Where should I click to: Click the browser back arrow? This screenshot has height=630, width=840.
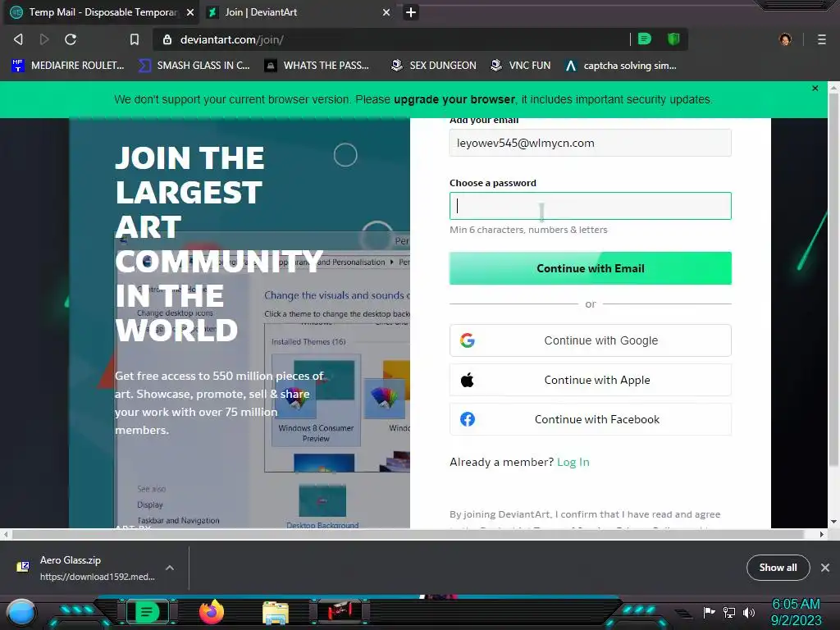coord(18,39)
